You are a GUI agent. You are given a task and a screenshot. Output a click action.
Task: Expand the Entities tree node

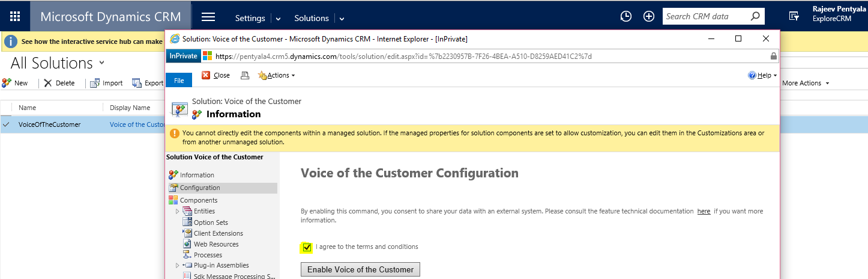pos(177,211)
